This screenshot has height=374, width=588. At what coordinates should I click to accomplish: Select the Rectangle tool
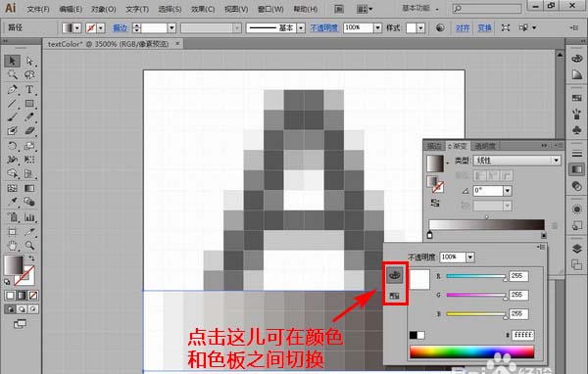click(x=29, y=103)
